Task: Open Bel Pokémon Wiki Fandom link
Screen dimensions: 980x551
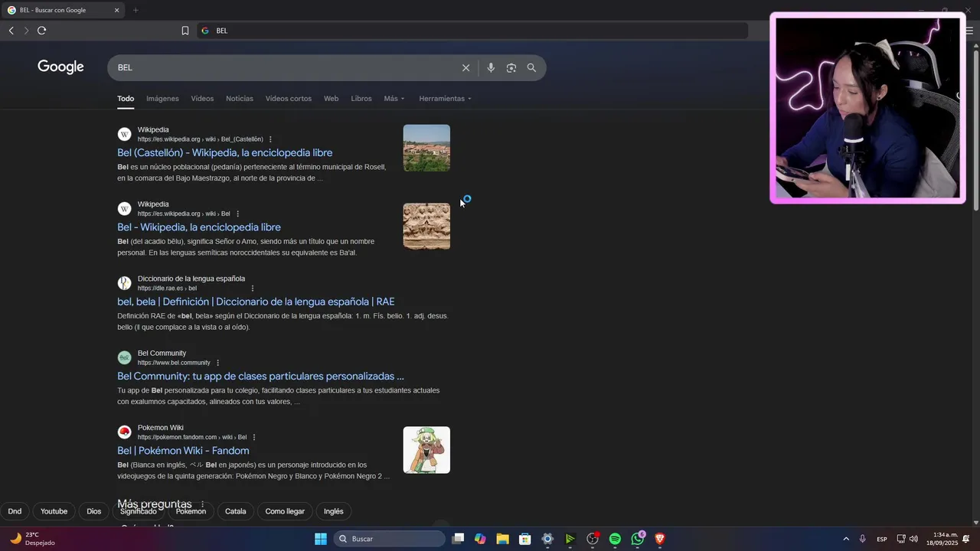Action: (x=183, y=451)
